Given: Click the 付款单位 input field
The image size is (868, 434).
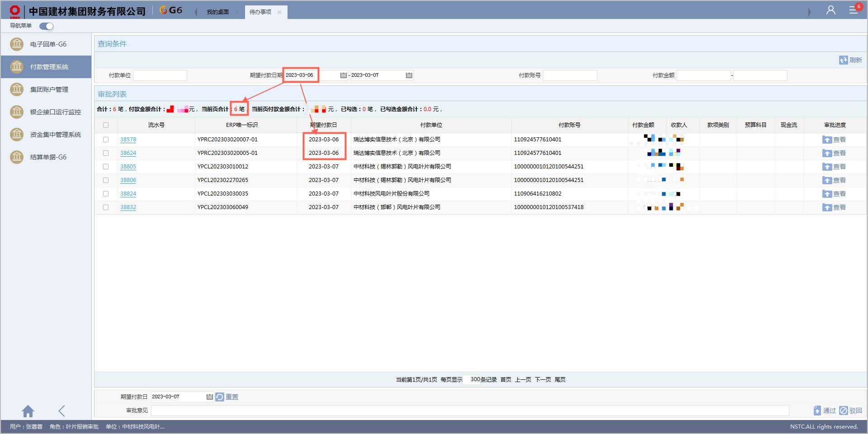Looking at the screenshot, I should point(160,75).
